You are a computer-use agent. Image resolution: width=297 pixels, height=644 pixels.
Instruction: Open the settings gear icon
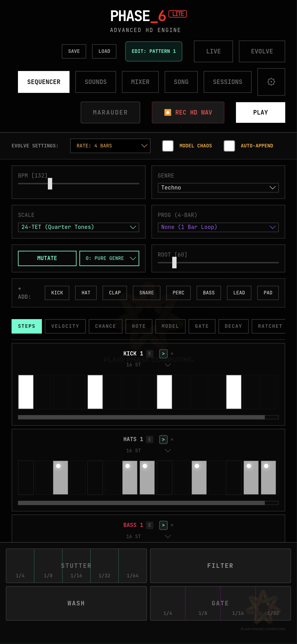tap(271, 82)
